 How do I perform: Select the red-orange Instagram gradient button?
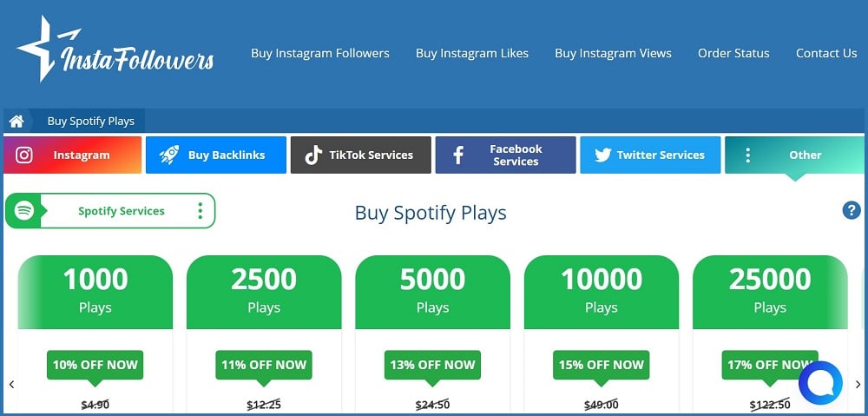[x=73, y=155]
